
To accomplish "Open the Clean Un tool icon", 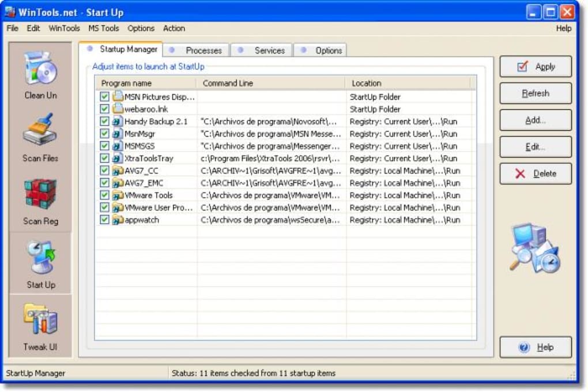I will pos(40,68).
